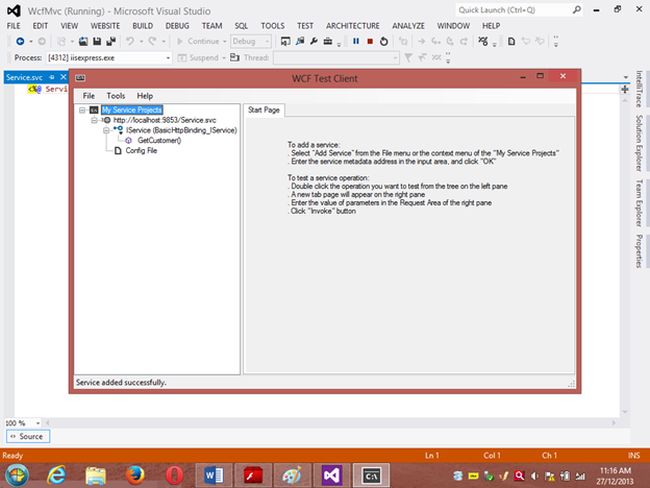Open the ANALYZE menu

click(x=408, y=26)
